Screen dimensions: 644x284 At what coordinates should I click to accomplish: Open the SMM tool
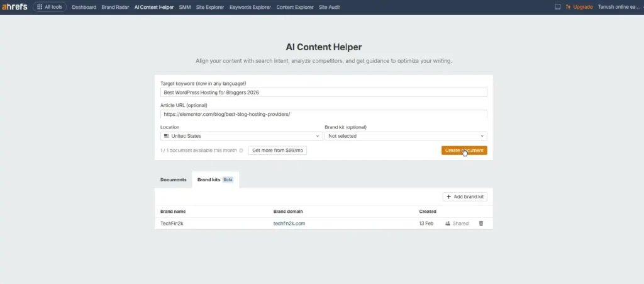click(x=185, y=7)
